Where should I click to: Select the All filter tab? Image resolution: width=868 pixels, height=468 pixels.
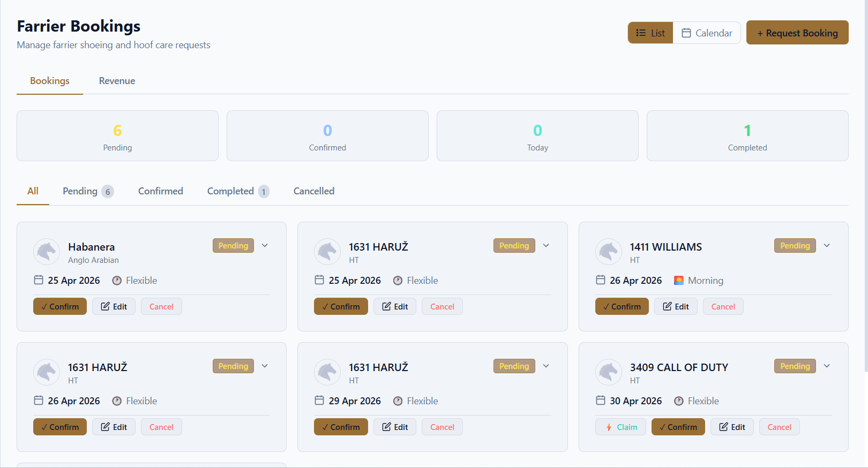[x=33, y=191]
